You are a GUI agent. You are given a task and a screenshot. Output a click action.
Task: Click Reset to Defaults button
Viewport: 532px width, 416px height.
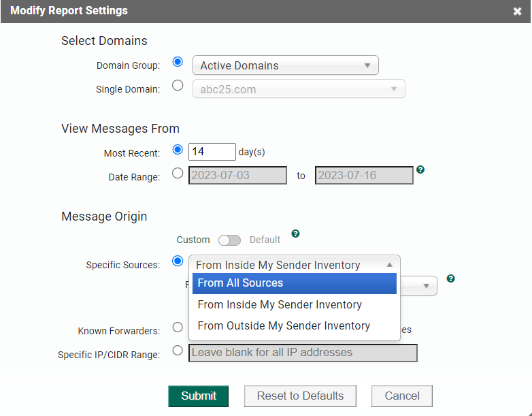coord(300,396)
